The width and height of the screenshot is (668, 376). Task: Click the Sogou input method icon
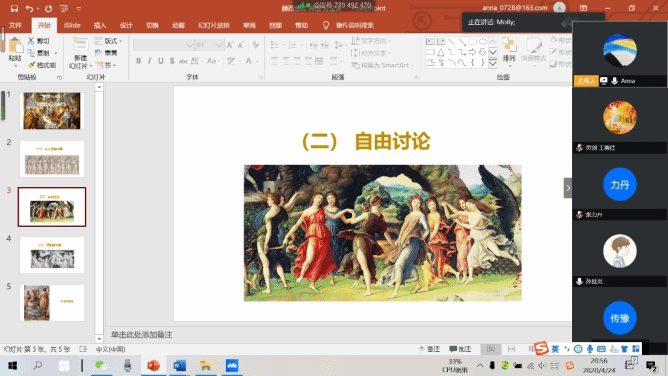541,348
